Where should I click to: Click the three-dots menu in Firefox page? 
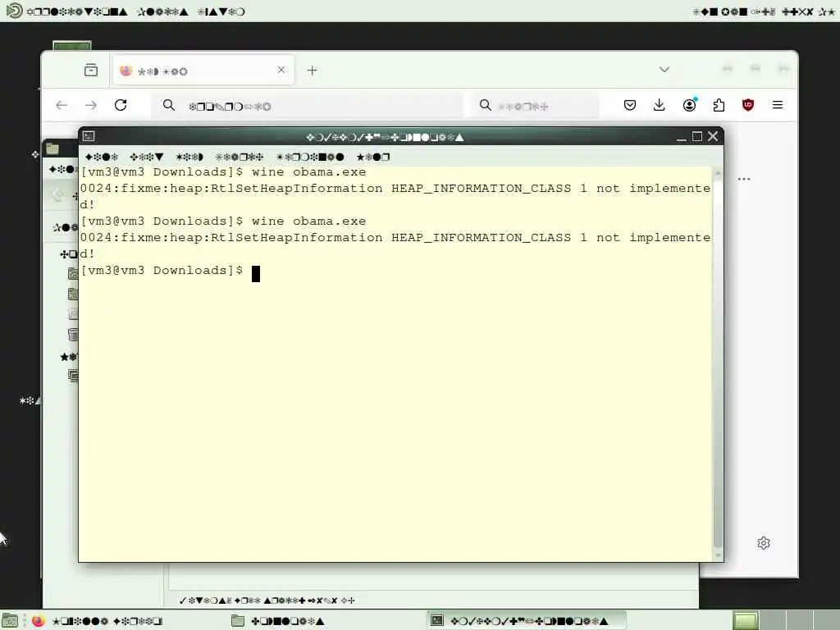point(744,179)
